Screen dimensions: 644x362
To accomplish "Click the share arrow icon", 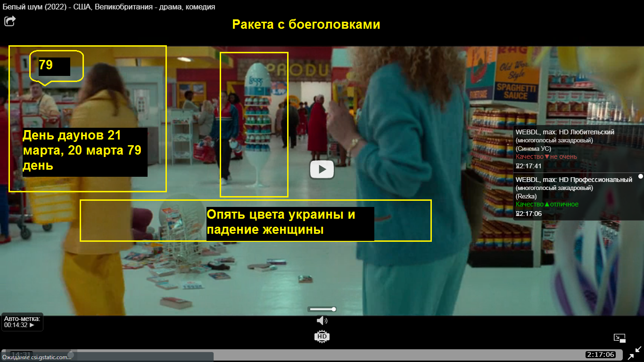I will (x=10, y=21).
